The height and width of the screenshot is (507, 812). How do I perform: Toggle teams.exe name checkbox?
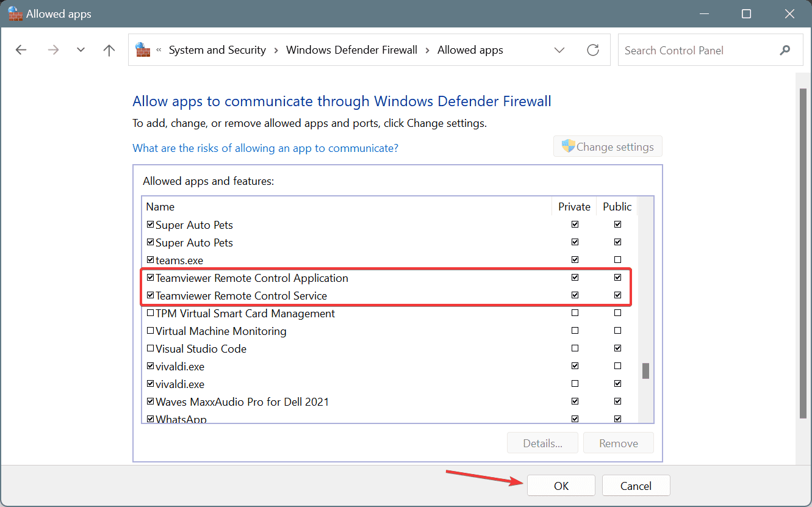[151, 260]
